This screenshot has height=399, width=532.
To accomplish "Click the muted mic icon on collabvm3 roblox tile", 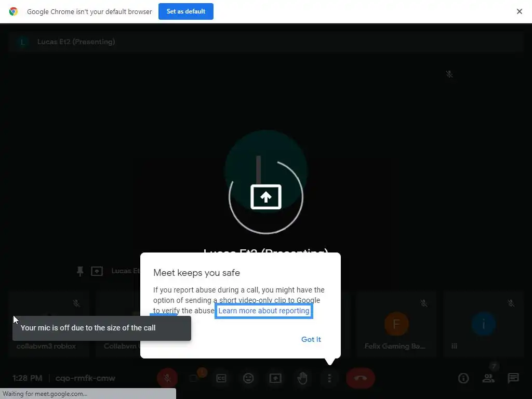I will click(76, 303).
